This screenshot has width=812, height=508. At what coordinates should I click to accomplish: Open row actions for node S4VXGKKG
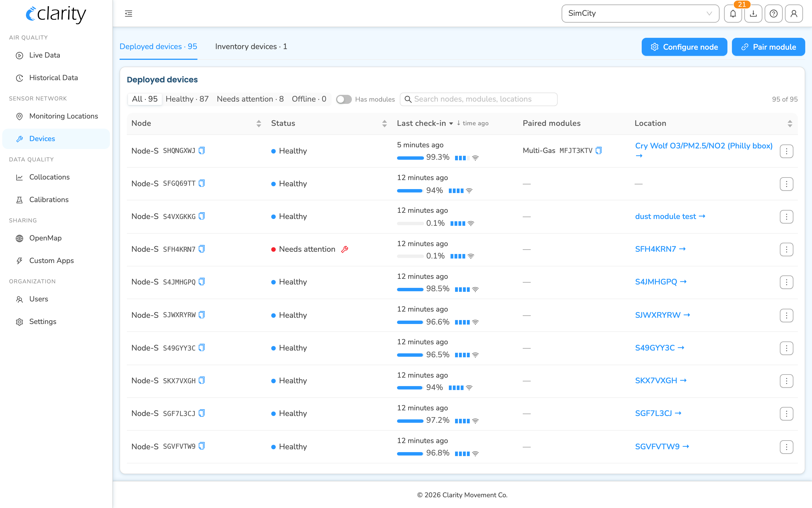786,217
